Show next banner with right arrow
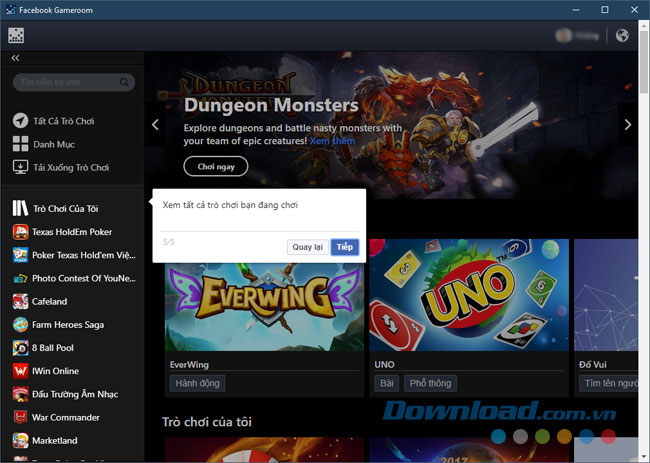 tap(627, 125)
